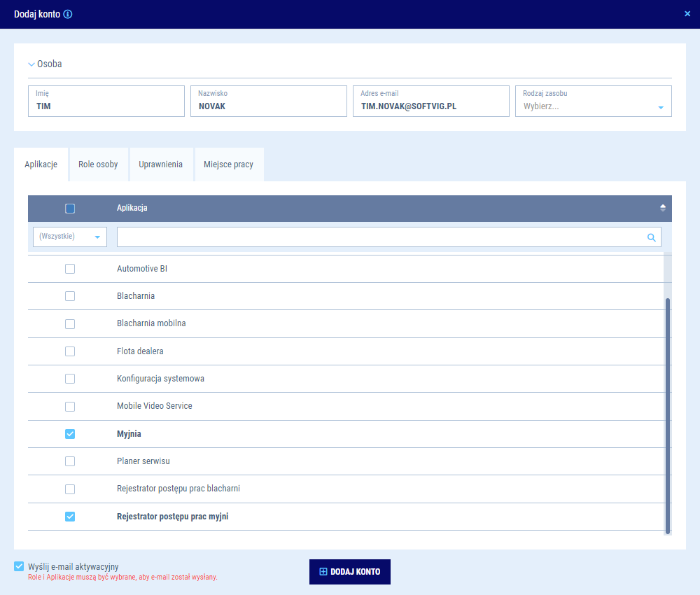
Task: Click the search magnifier icon in filter
Action: (x=651, y=237)
